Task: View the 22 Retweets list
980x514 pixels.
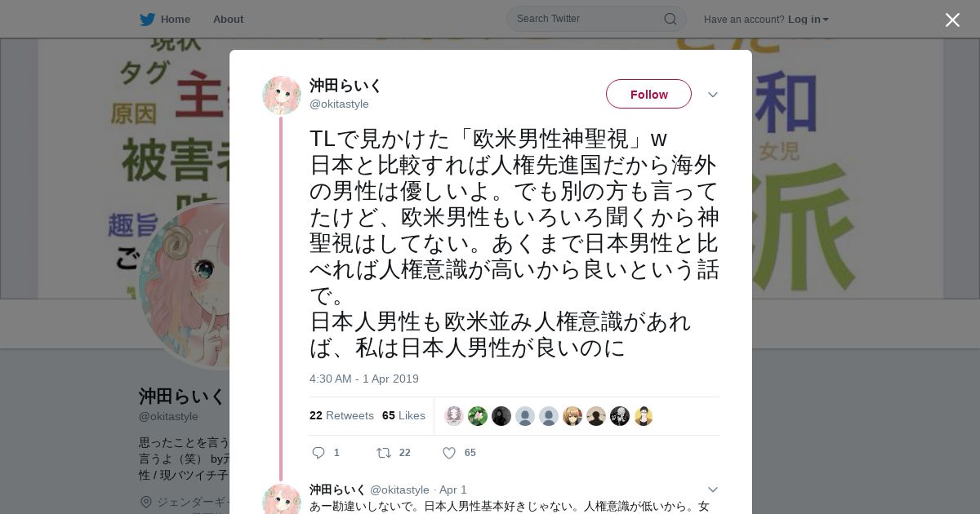Action: click(341, 415)
